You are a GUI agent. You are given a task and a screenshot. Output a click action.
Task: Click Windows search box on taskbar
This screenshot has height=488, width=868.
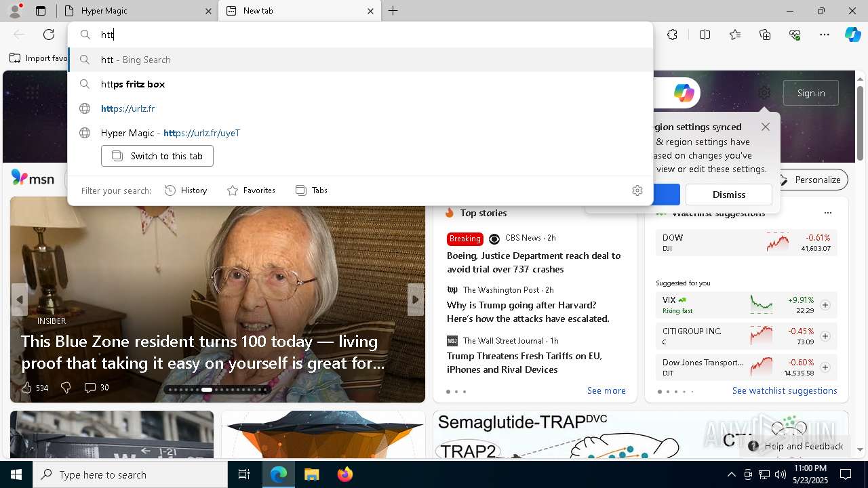[x=130, y=474]
